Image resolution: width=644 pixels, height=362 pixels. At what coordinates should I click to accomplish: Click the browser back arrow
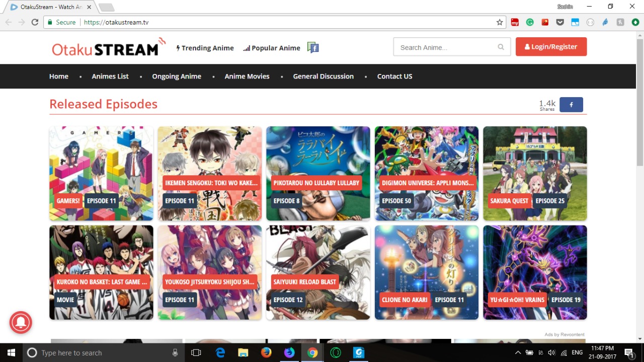point(8,22)
